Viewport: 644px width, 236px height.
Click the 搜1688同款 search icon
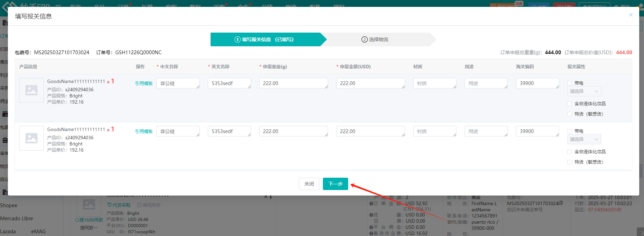(x=77, y=220)
